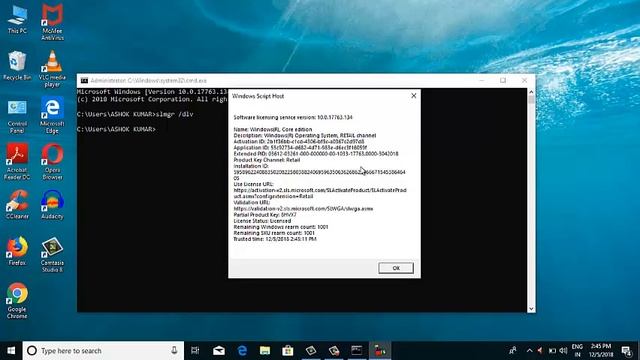Open File Explorer from taskbar
Image resolution: width=640 pixels, height=360 pixels.
pos(265,350)
